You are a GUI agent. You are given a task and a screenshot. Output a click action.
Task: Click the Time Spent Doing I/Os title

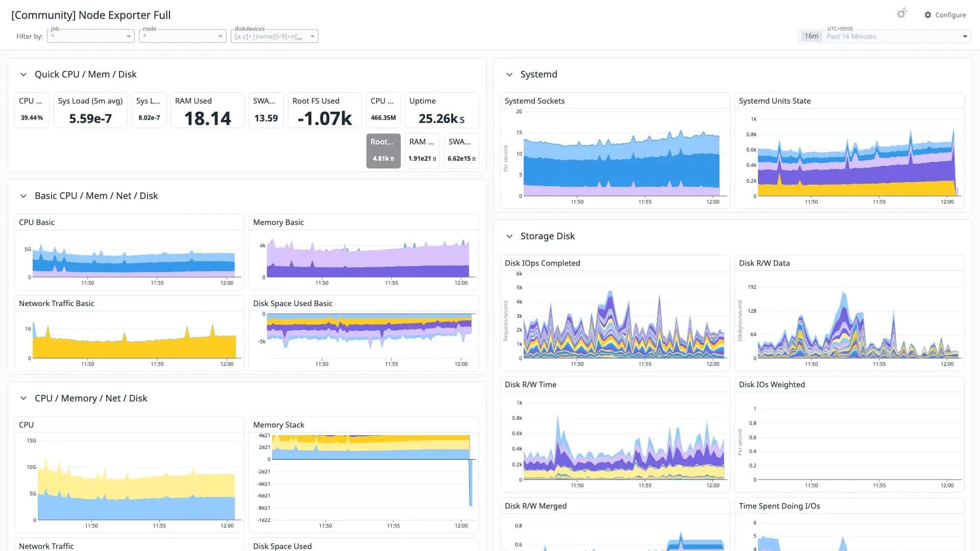[779, 506]
